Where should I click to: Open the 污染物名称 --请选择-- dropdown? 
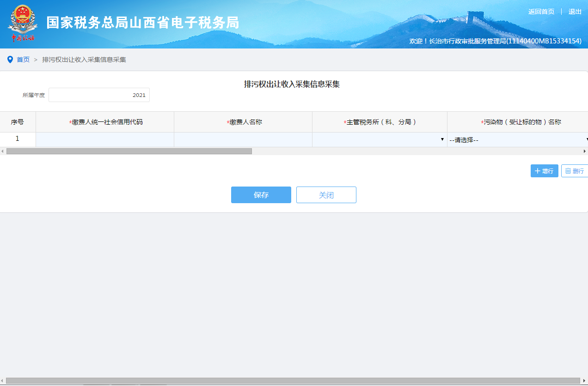(x=518, y=139)
